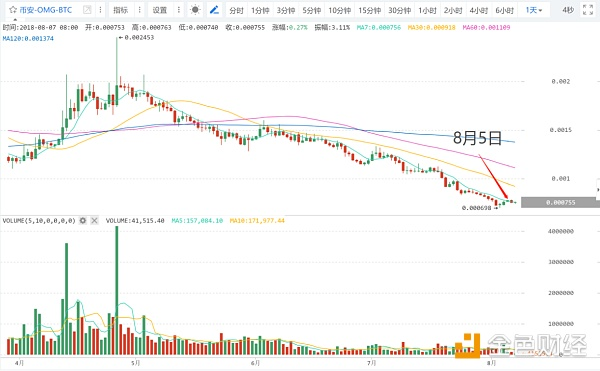
Task: Open the 设置 settings menu
Action: click(160, 10)
